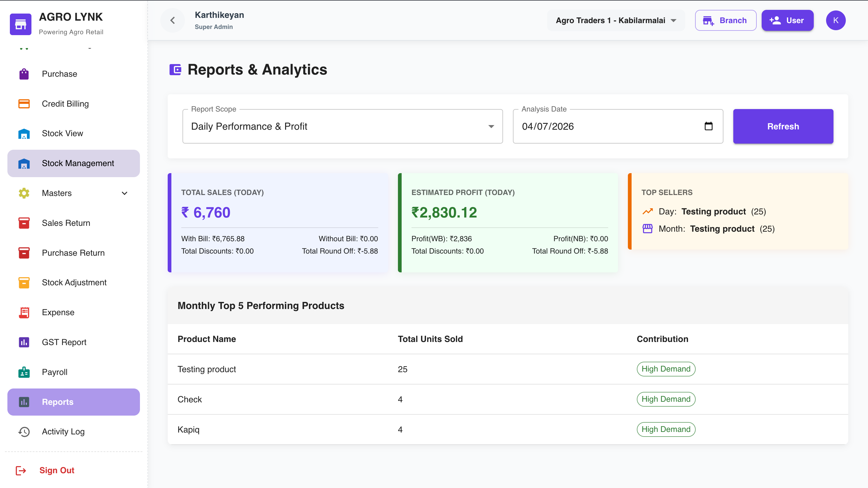Open GST Report from sidebar
The width and height of the screenshot is (868, 488).
74,343
